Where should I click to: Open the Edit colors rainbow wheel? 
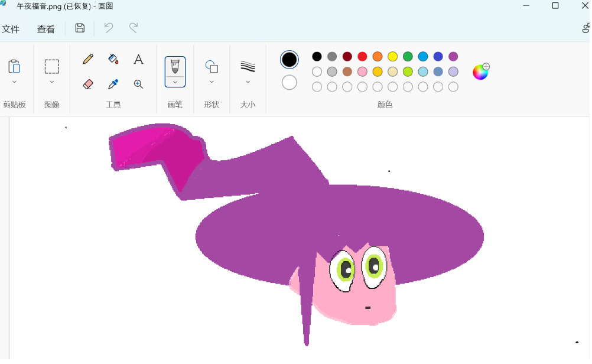[x=480, y=72]
